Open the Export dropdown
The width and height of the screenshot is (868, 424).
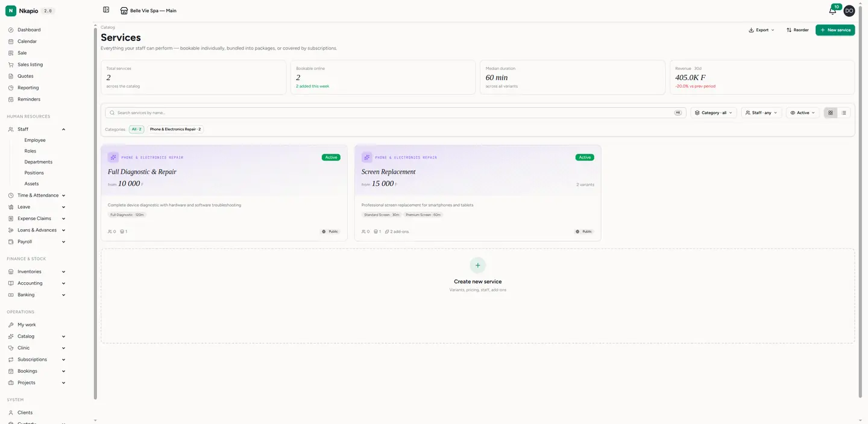(761, 30)
